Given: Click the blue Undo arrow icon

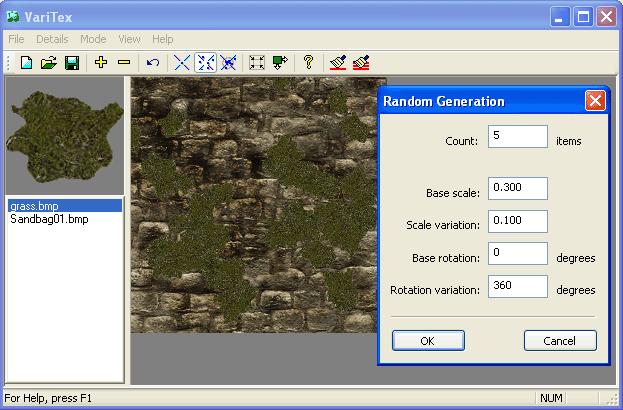Looking at the screenshot, I should pyautogui.click(x=153, y=63).
